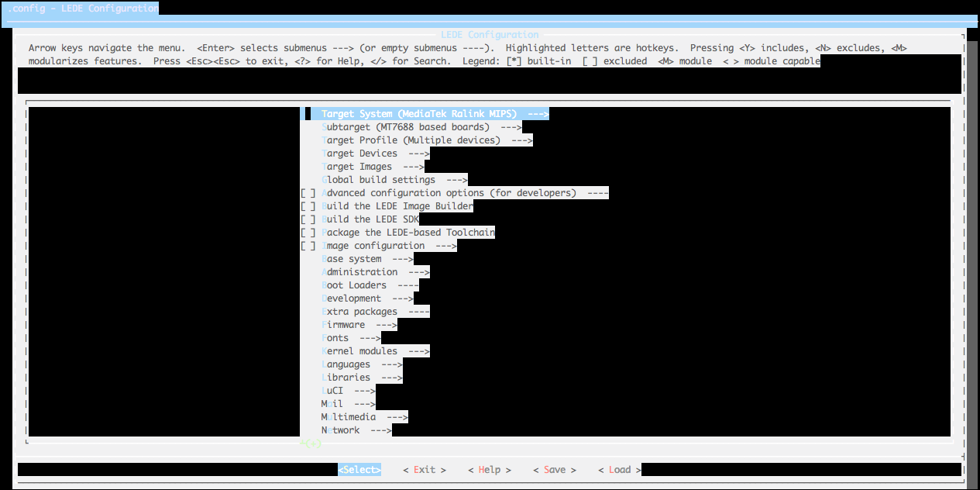Toggle Advanced configuration options checkbox

[308, 193]
